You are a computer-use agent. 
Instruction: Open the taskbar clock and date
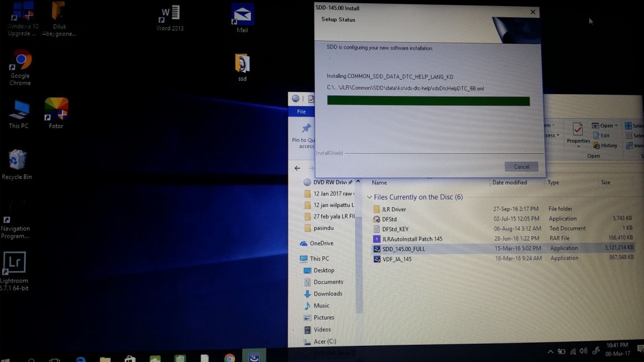point(617,349)
